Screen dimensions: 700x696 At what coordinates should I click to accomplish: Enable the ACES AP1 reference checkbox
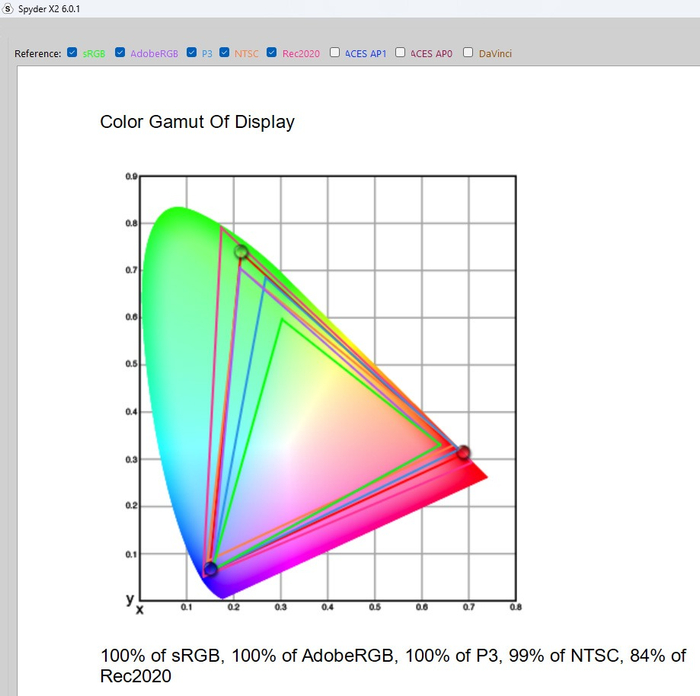click(335, 53)
